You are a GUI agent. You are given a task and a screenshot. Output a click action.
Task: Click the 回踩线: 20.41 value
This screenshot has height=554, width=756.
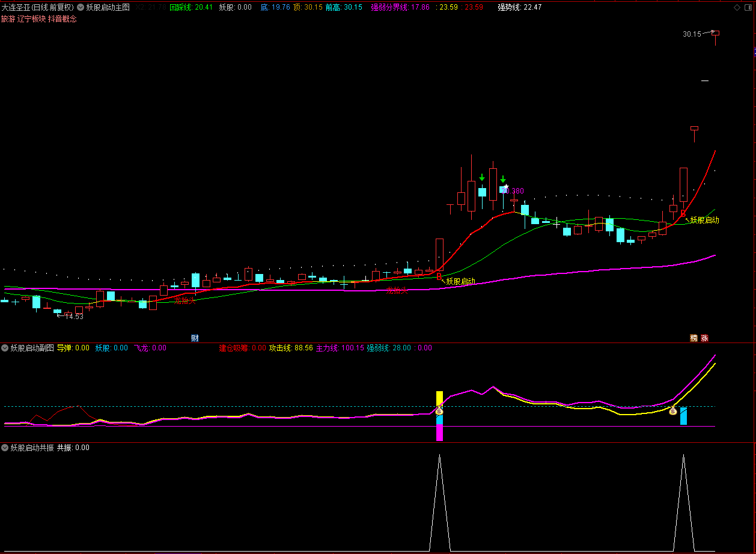click(191, 7)
